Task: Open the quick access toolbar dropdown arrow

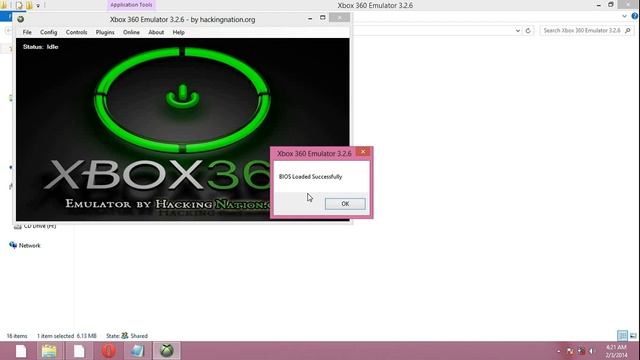Action: 38,6
